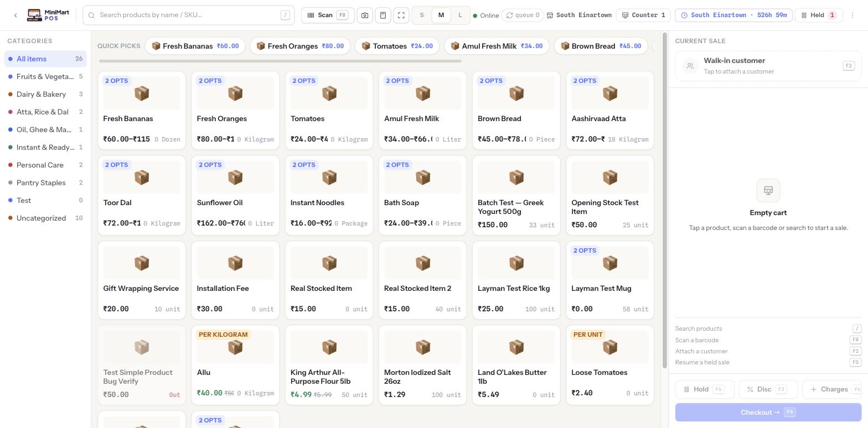The image size is (868, 428).
Task: Select Dairy & Bakery category
Action: (x=45, y=94)
